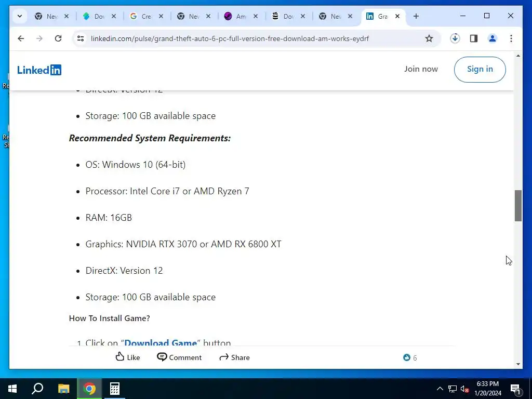Switch to the first 'New' Chrome tab
532x399 pixels.
click(51, 16)
